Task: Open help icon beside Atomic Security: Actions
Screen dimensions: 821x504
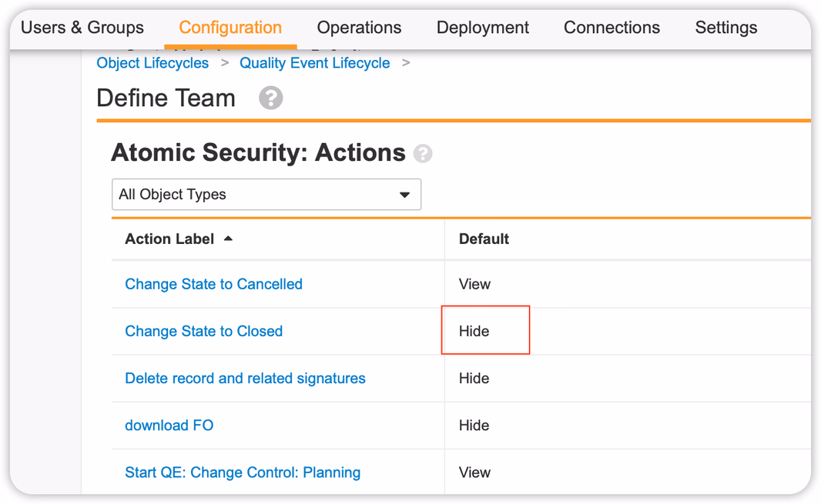Action: coord(423,153)
